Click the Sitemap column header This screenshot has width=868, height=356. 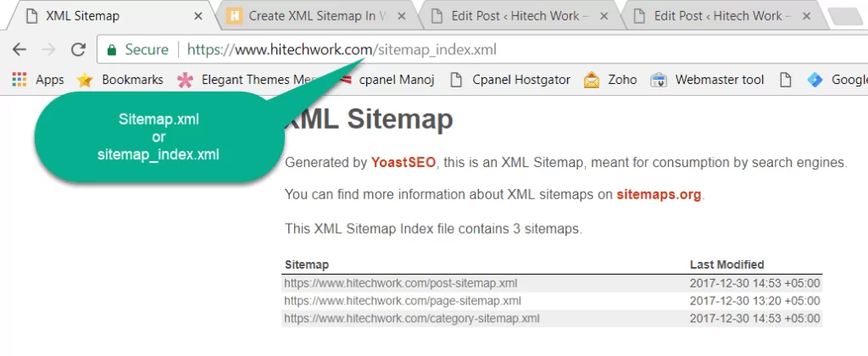(x=307, y=264)
